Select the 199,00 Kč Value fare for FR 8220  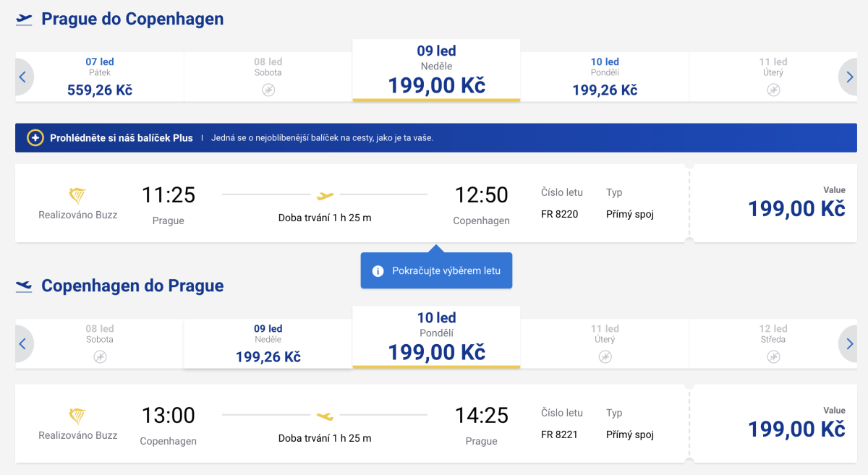pos(796,208)
